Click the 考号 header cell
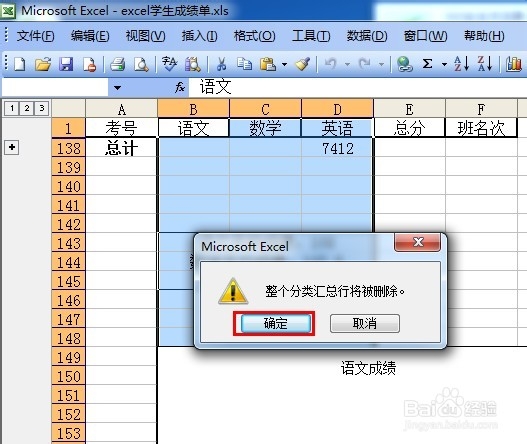The image size is (527, 444). [122, 128]
